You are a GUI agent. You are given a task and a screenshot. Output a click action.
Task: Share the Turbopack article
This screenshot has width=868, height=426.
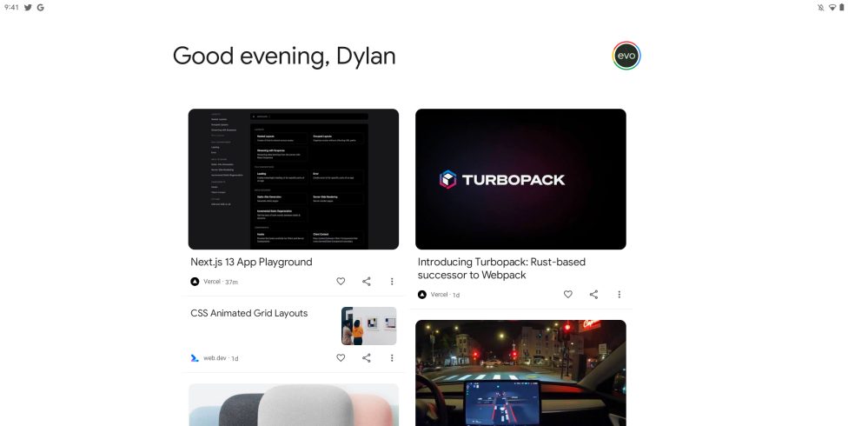pyautogui.click(x=593, y=295)
